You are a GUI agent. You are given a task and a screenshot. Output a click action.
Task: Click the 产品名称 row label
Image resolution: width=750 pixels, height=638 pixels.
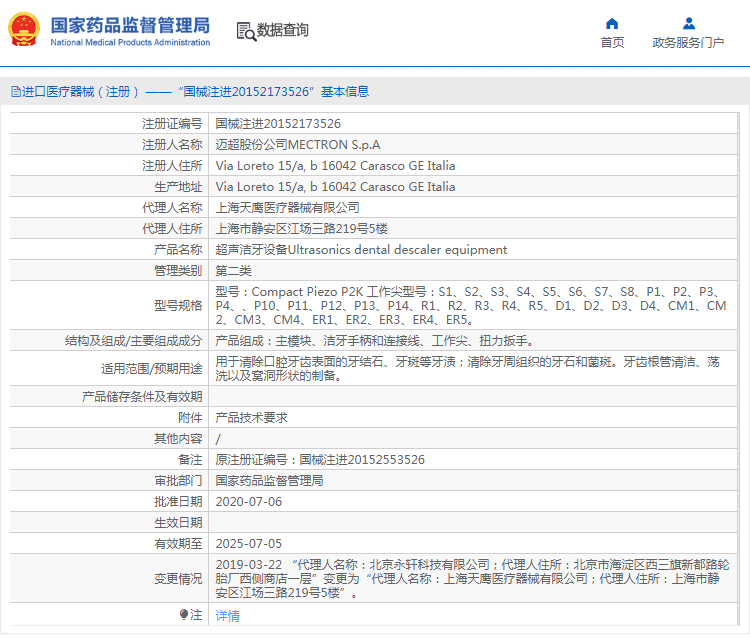pos(178,250)
